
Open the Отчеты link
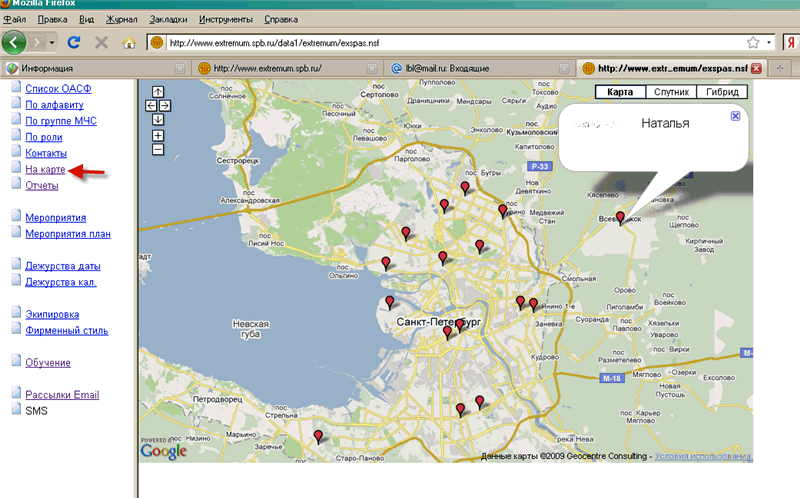pyautogui.click(x=42, y=185)
